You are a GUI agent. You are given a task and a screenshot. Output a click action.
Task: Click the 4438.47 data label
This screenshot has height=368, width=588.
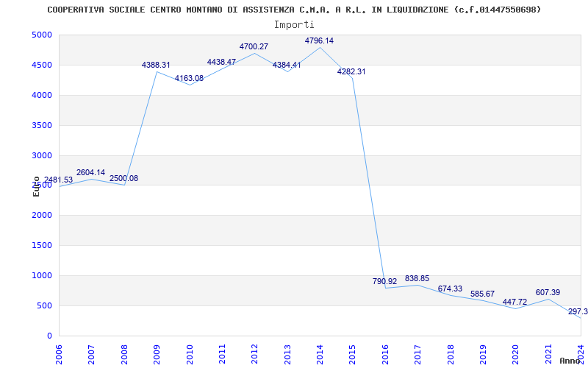pyautogui.click(x=222, y=62)
